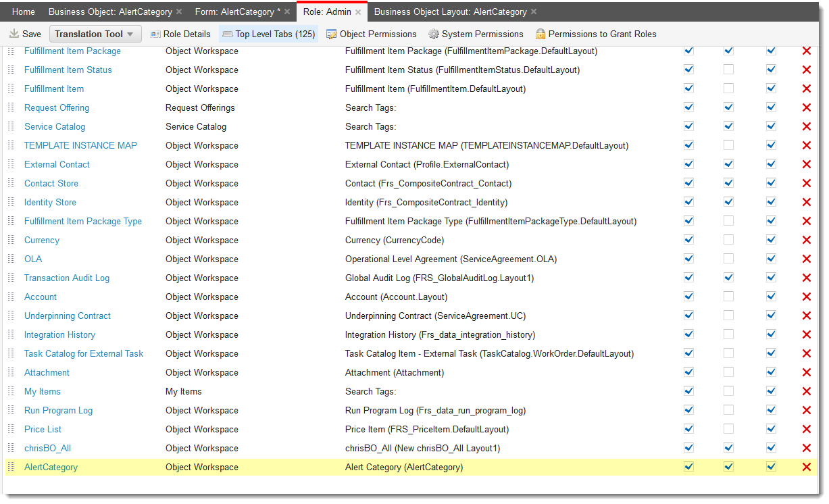This screenshot has width=829, height=504.
Task: Open Top Level Tabs (125) section
Action: pos(268,34)
